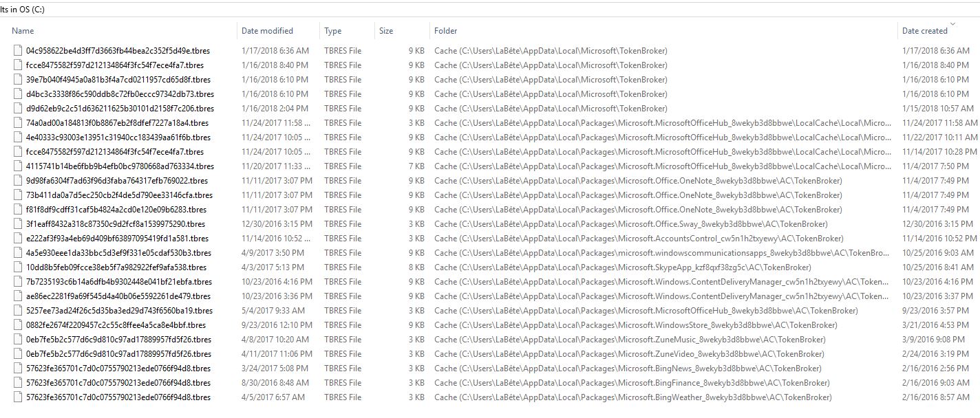The height and width of the screenshot is (418, 980).
Task: Sort by the Folder column header
Action: pos(446,31)
